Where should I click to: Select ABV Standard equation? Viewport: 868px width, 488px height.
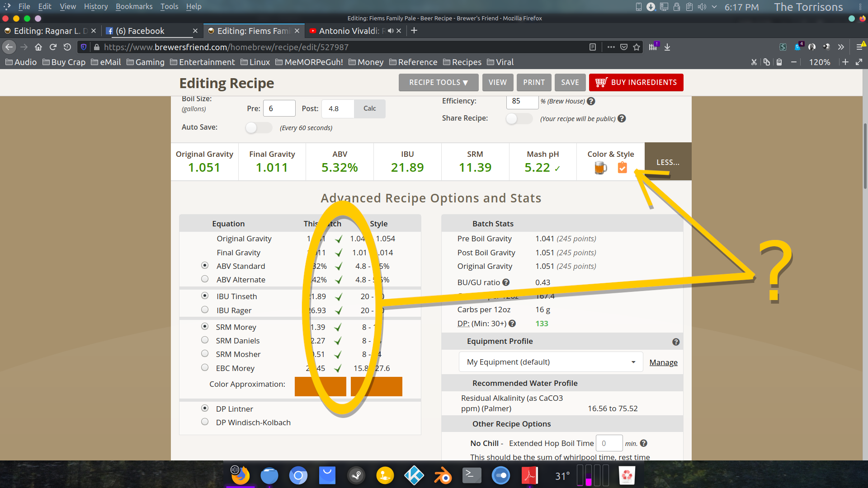point(205,266)
